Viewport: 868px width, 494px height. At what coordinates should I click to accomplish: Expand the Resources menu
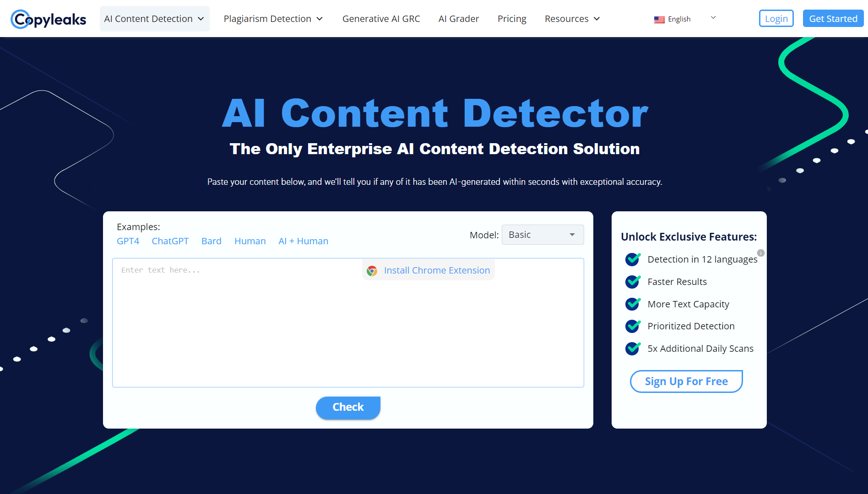(572, 19)
